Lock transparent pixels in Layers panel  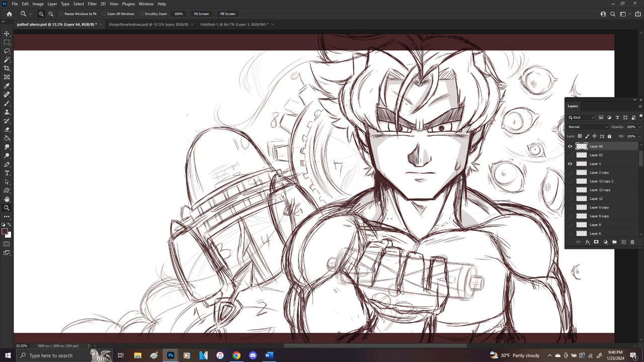click(x=580, y=136)
